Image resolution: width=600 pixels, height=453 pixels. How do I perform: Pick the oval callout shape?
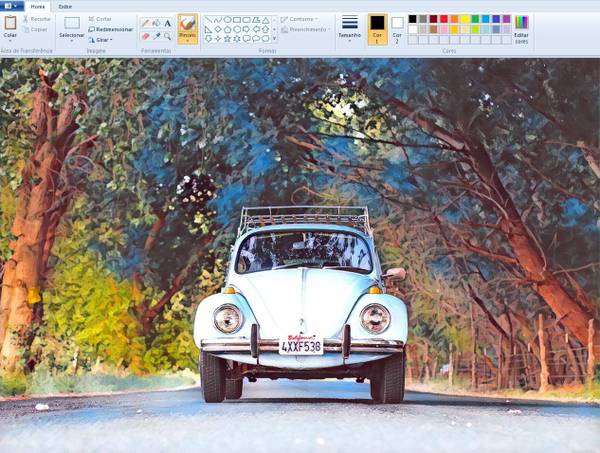click(256, 39)
